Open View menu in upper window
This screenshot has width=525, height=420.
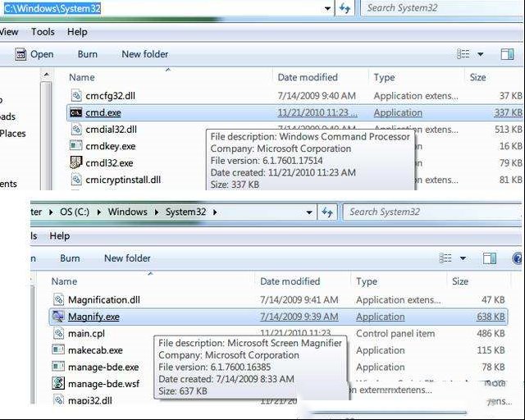pyautogui.click(x=9, y=32)
